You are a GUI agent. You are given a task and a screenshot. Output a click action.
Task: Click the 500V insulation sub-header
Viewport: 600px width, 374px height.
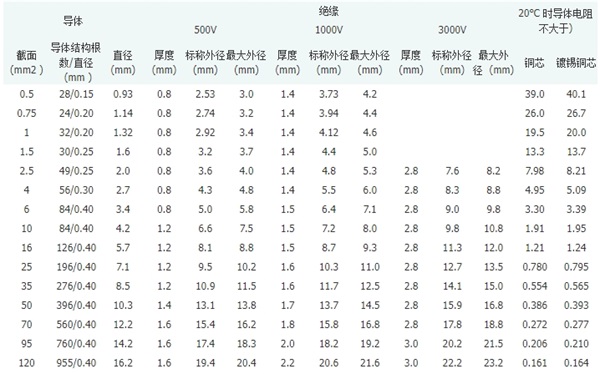click(205, 30)
